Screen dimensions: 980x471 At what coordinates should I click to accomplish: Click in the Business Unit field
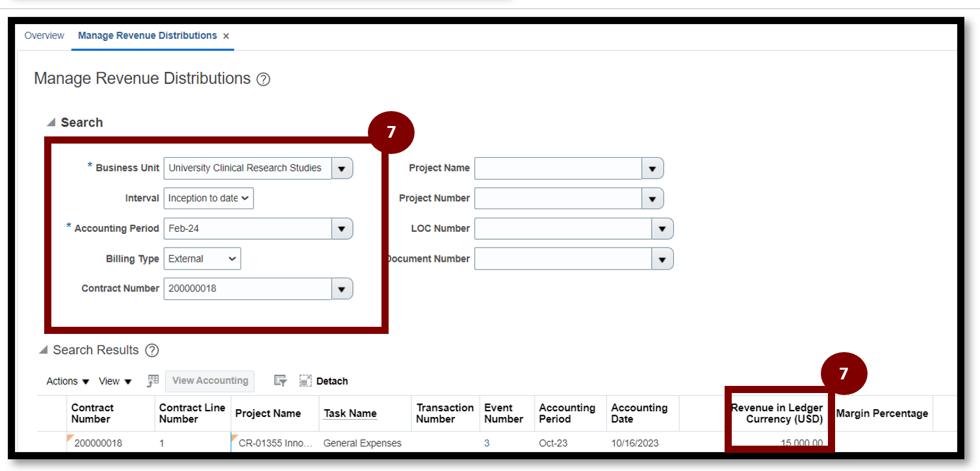tap(248, 168)
